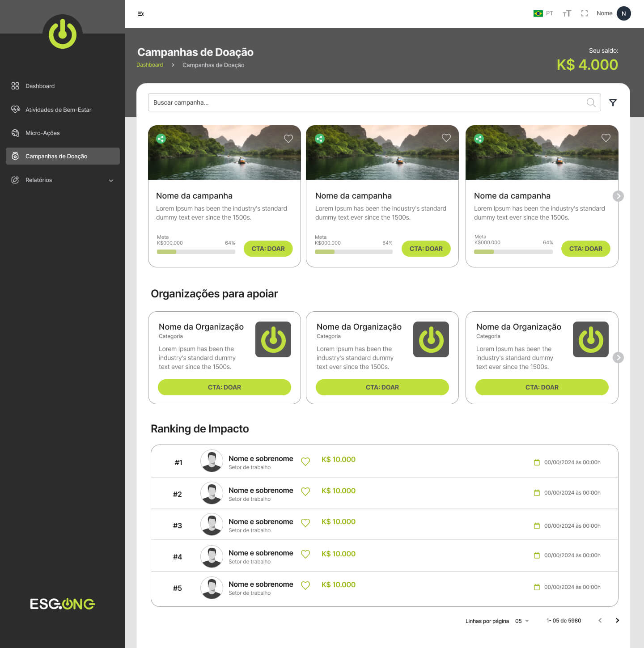Collapse the sidebar with the menu icon
The width and height of the screenshot is (644, 648).
[x=141, y=14]
